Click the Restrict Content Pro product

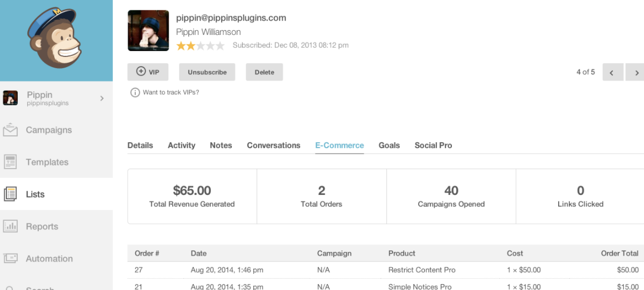422,270
